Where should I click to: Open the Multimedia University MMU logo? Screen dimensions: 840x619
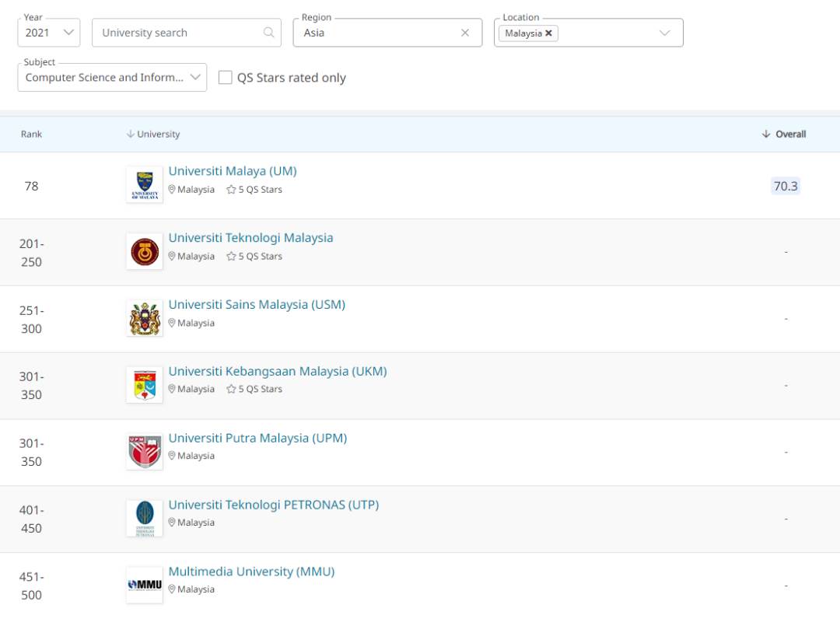pos(145,585)
